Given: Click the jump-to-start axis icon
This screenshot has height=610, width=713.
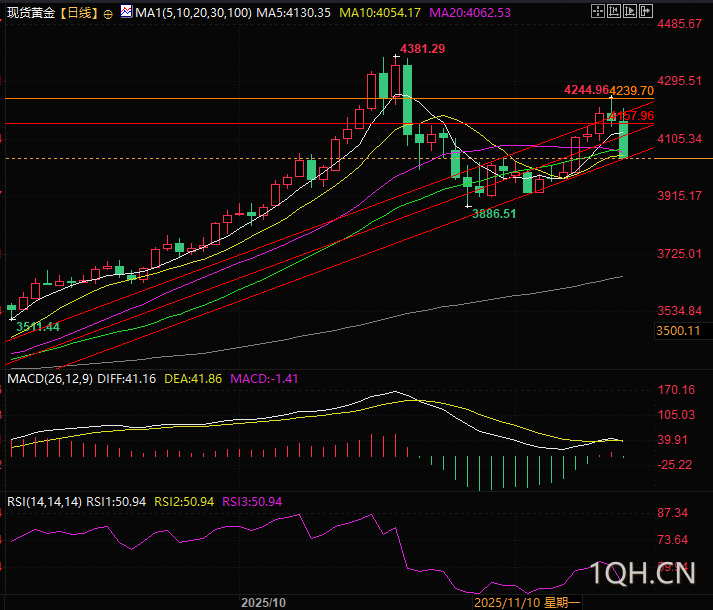Looking at the screenshot, I should click(614, 11).
